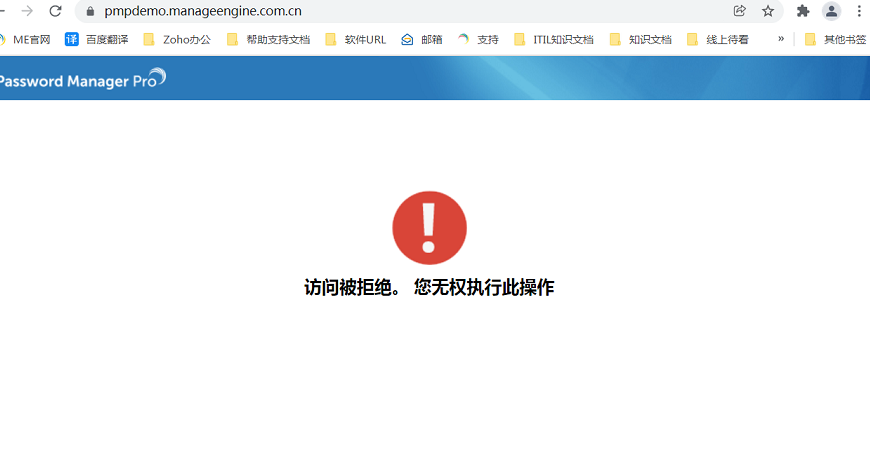Image resolution: width=870 pixels, height=470 pixels.
Task: Open the extensions puzzle icon
Action: pyautogui.click(x=803, y=11)
